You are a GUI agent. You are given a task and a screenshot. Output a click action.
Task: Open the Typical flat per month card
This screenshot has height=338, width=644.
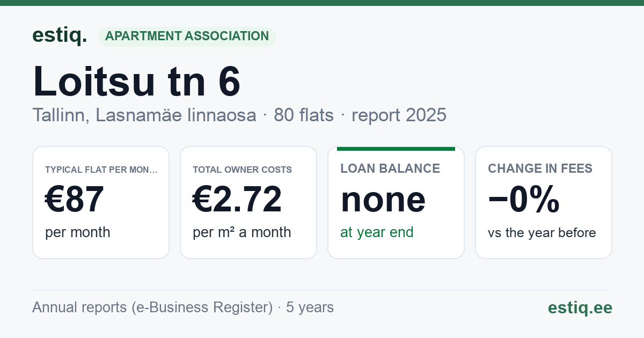pyautogui.click(x=101, y=202)
